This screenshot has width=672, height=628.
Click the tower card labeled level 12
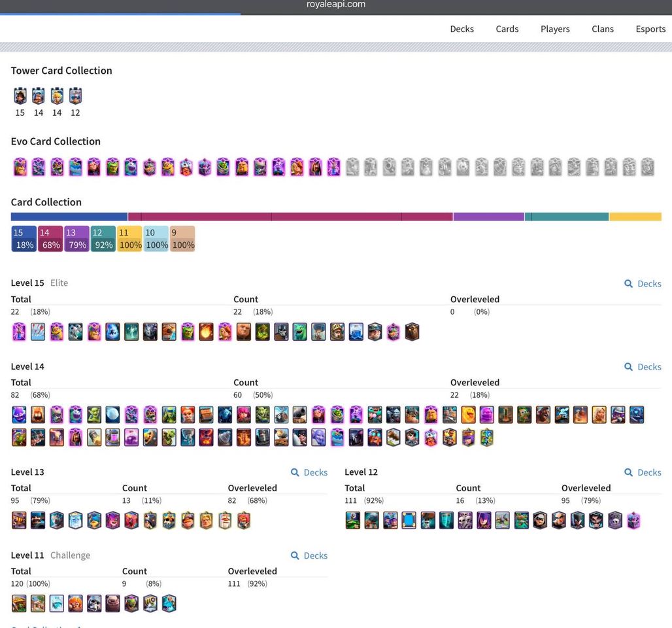click(75, 96)
